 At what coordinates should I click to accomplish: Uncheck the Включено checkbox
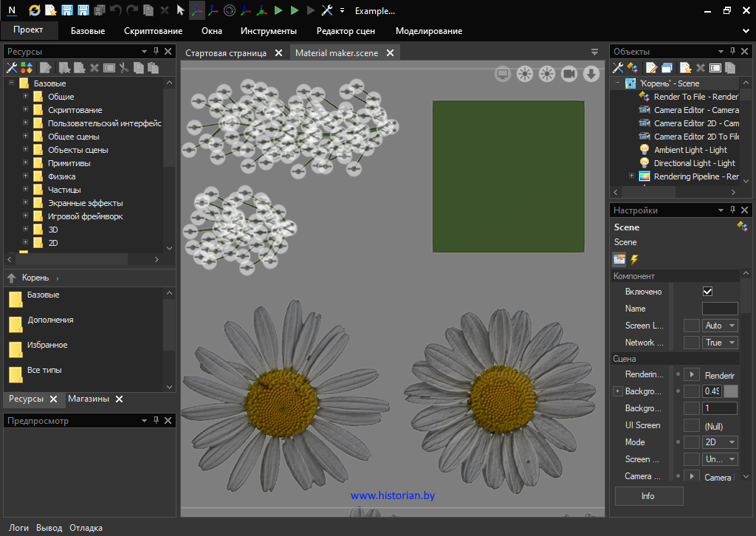click(x=707, y=292)
